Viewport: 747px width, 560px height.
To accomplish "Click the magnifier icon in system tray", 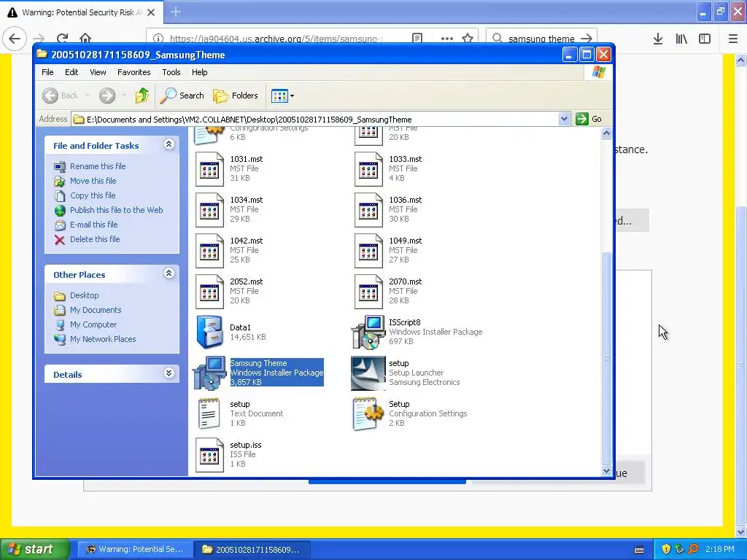I will [x=694, y=549].
